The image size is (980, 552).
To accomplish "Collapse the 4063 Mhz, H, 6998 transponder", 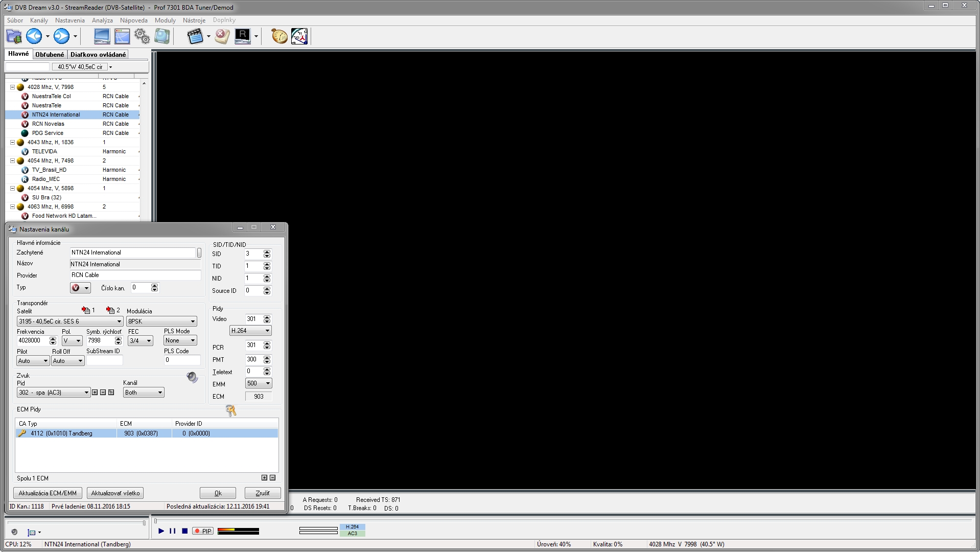I will (x=12, y=206).
